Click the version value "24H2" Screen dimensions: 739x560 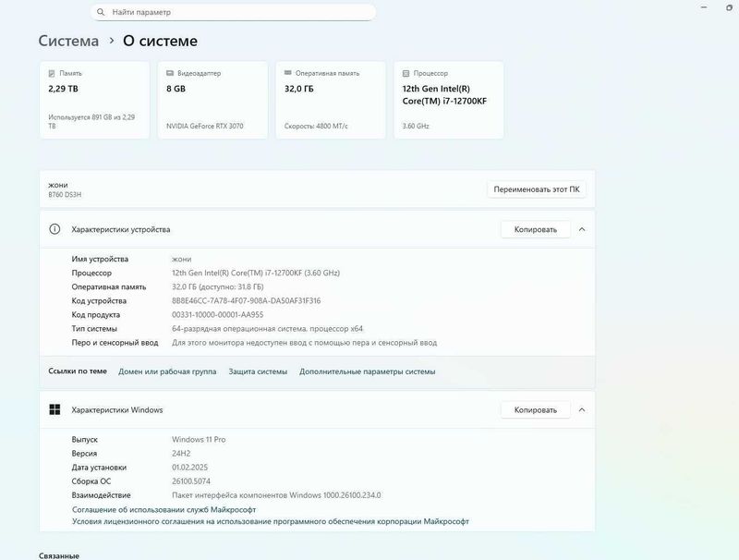181,454
